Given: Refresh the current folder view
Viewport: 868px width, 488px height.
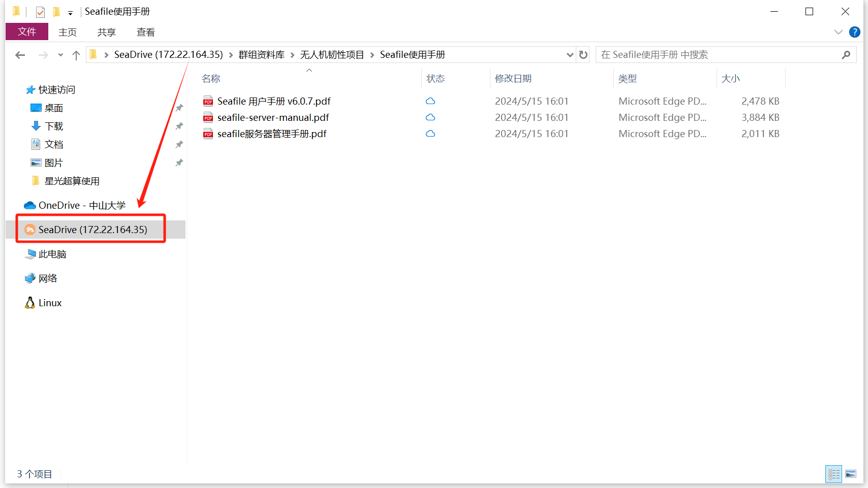Looking at the screenshot, I should click(583, 55).
